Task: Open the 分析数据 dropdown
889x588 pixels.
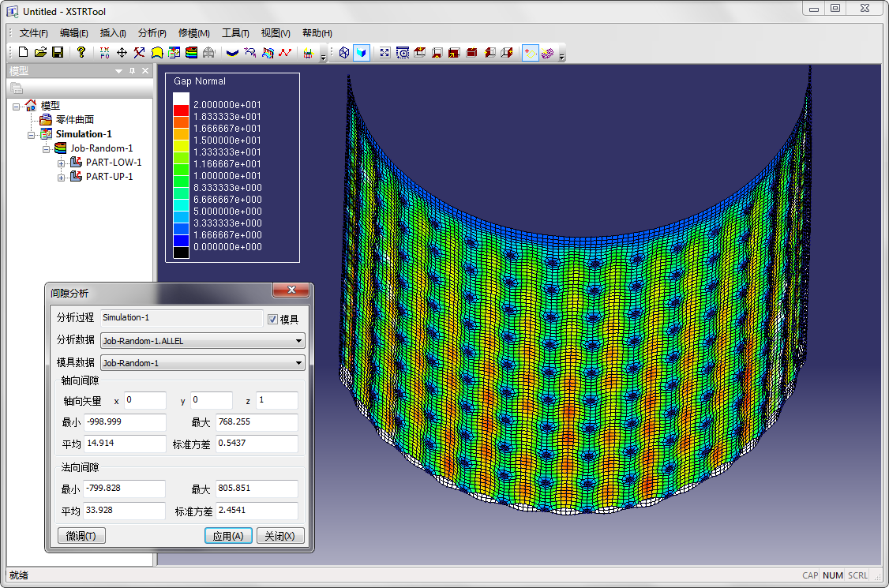Action: (x=298, y=341)
